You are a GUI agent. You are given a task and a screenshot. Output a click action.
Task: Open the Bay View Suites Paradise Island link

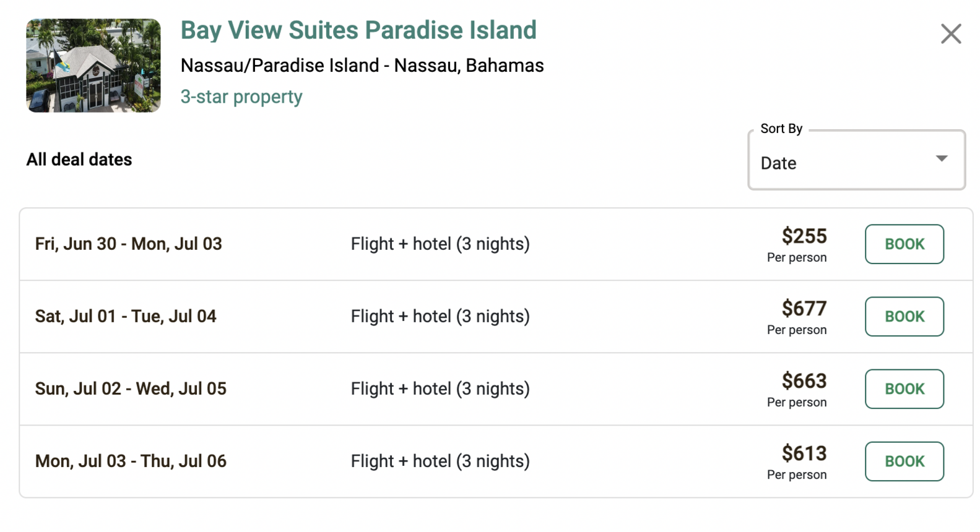[x=358, y=30]
